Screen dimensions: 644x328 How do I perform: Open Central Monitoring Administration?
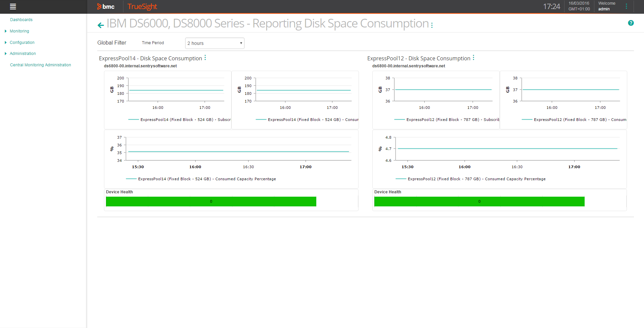[41, 65]
